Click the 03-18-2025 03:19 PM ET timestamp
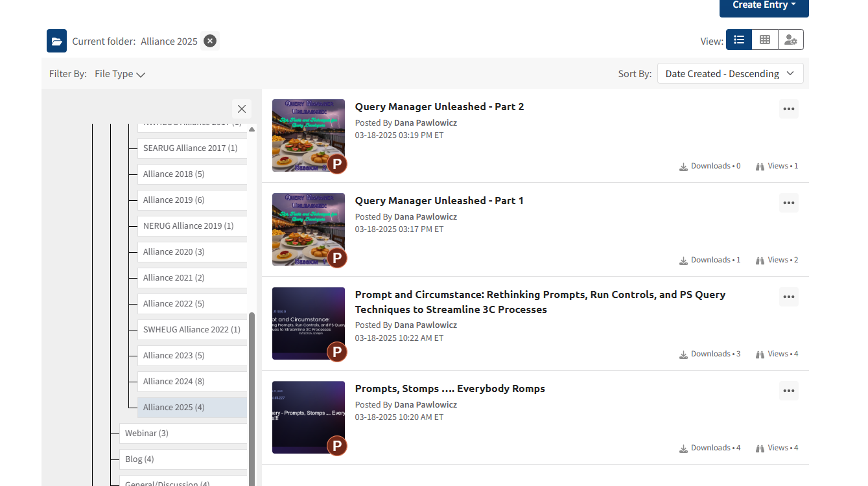Screen dimensions: 868x486 (x=399, y=135)
